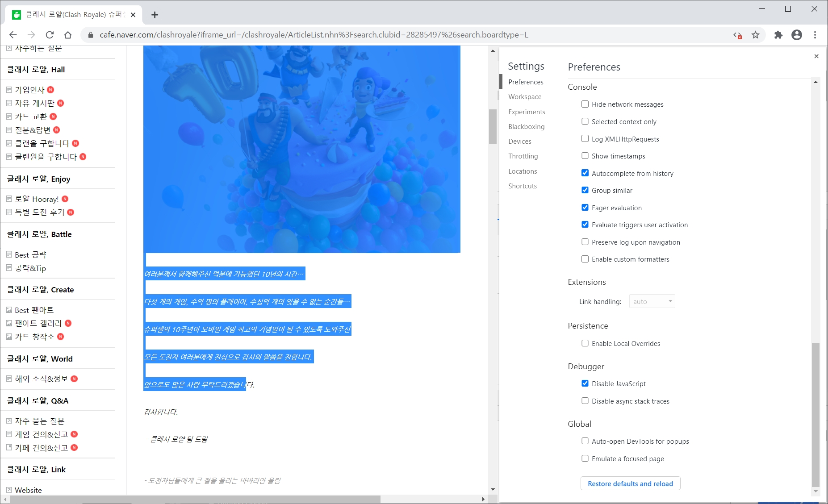
Task: Click the Supercell anniversary cake image
Action: point(302,149)
